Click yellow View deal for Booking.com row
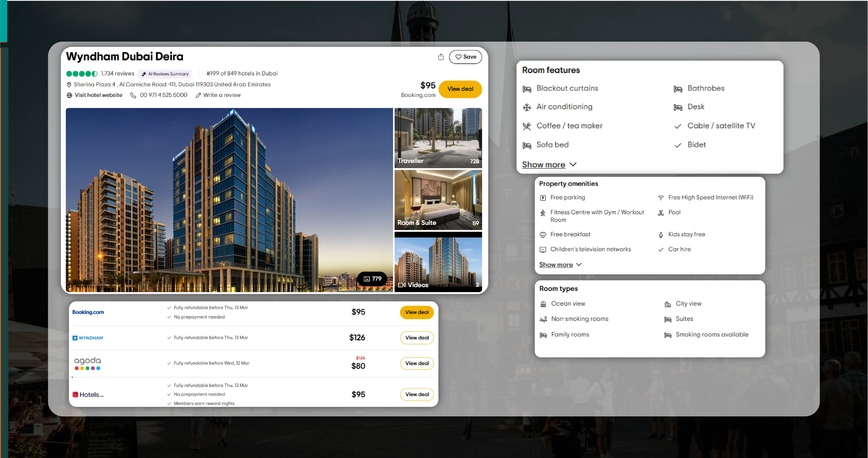The height and width of the screenshot is (458, 868). point(416,312)
